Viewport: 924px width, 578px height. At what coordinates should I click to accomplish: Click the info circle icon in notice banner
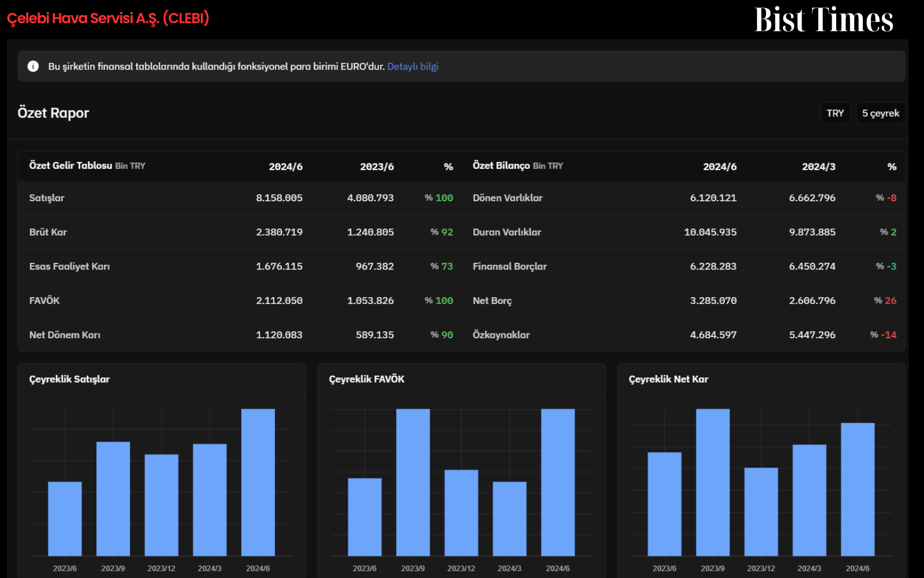coord(33,66)
